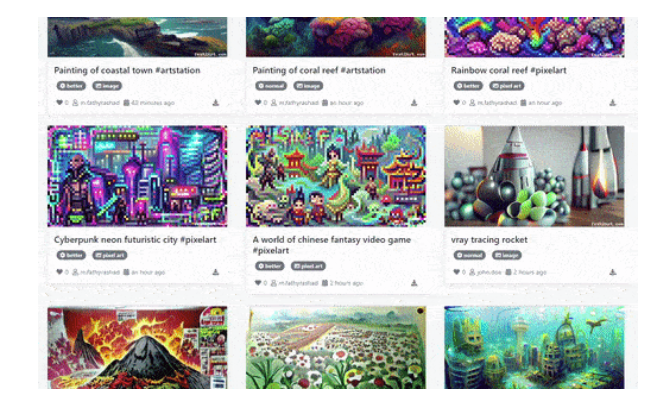Like the Painting of coastal town card
The image size is (661, 409).
(59, 102)
